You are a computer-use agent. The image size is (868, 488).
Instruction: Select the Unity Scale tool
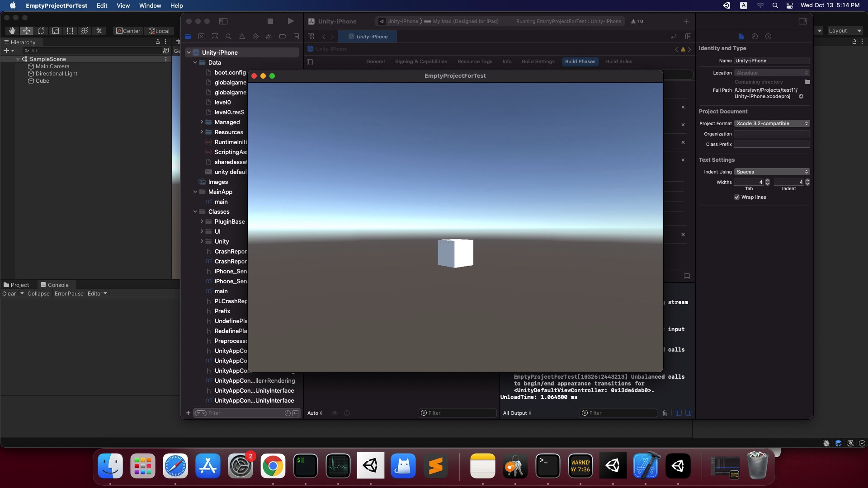pyautogui.click(x=56, y=31)
